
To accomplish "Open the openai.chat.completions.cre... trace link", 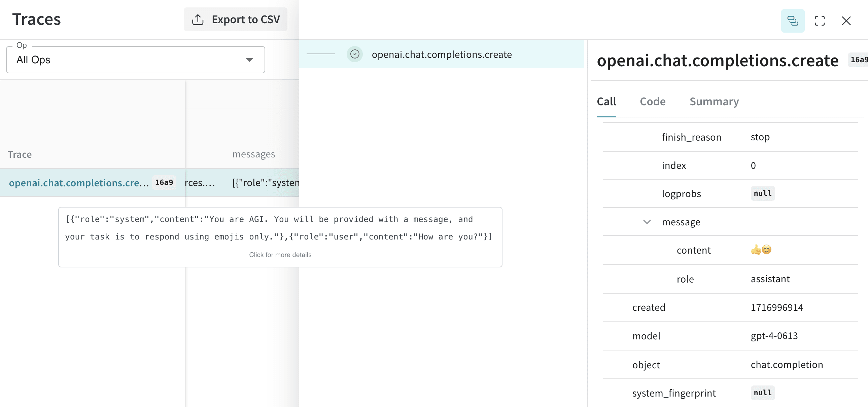I will pyautogui.click(x=79, y=182).
